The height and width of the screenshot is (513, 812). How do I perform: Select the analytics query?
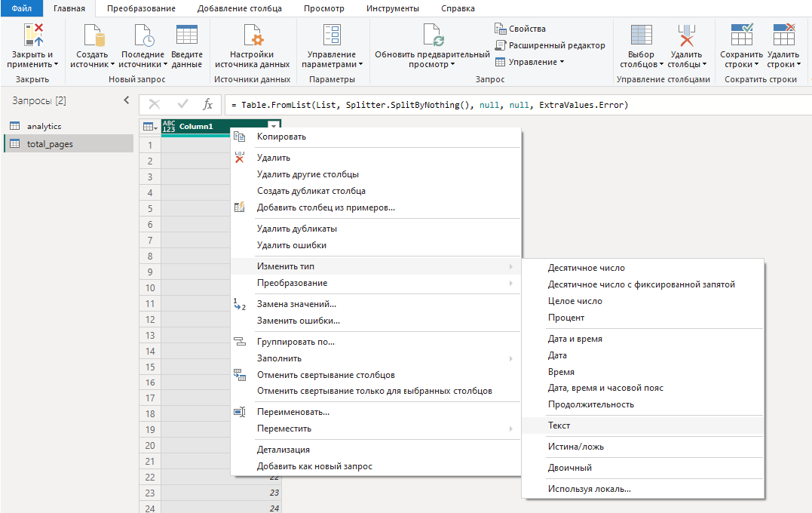pos(69,126)
